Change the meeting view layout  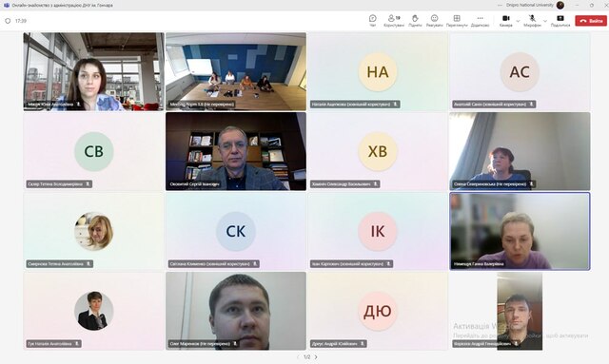tap(457, 21)
